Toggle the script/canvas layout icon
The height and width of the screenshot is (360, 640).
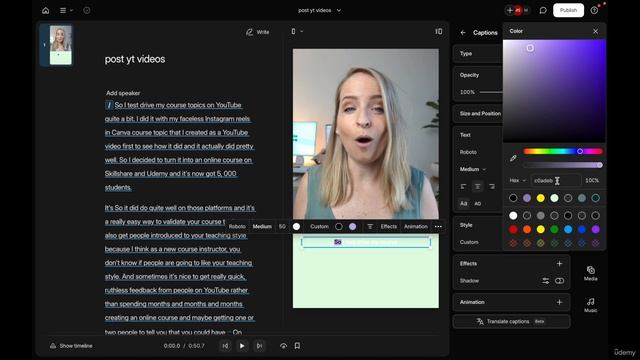click(438, 31)
